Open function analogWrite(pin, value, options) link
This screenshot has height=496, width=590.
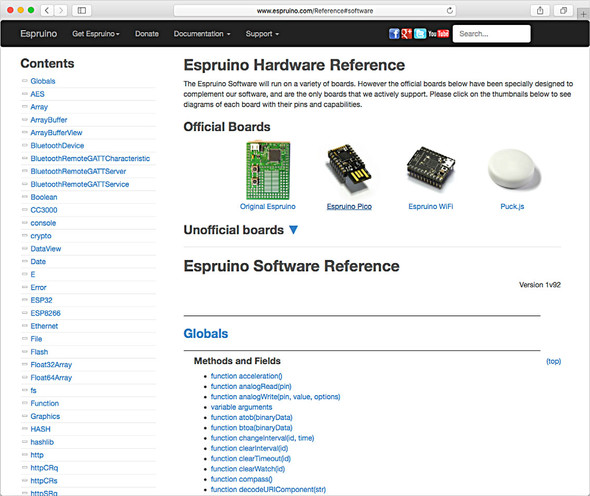pos(275,397)
